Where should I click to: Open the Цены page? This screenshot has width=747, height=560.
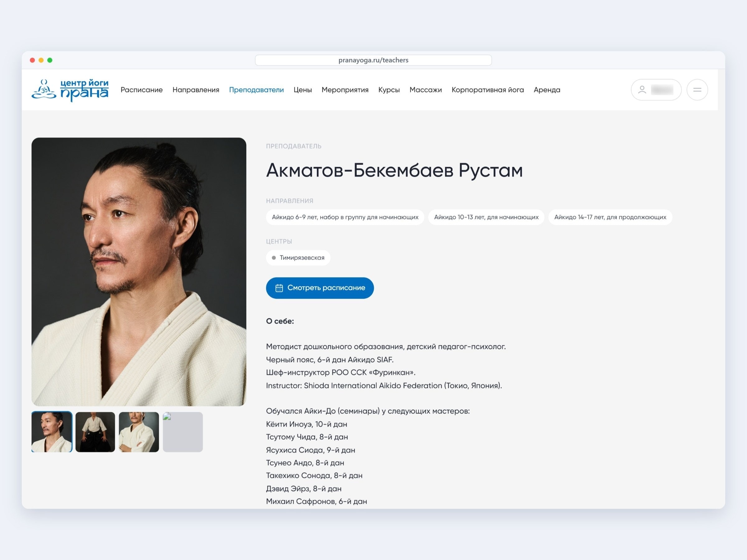tap(303, 90)
